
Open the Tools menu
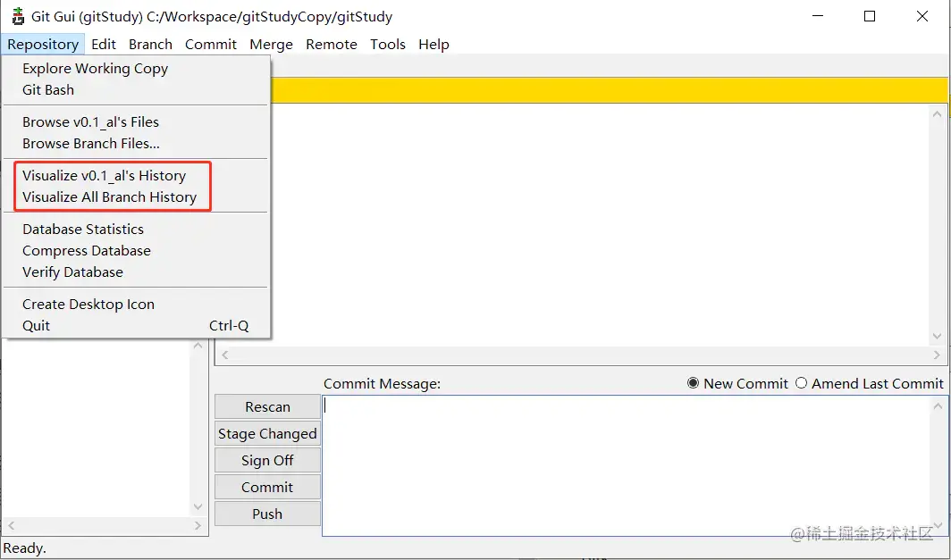tap(388, 45)
